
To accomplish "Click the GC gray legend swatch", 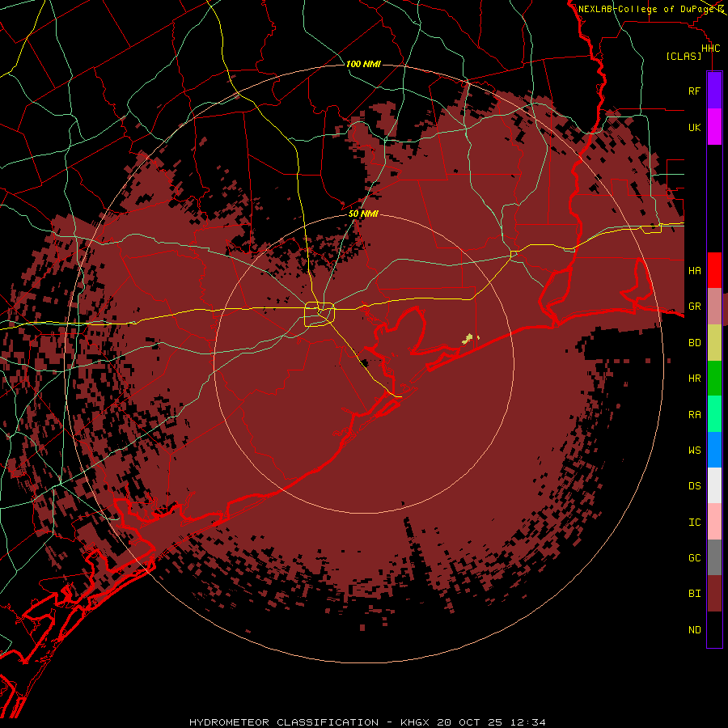I will tap(714, 557).
